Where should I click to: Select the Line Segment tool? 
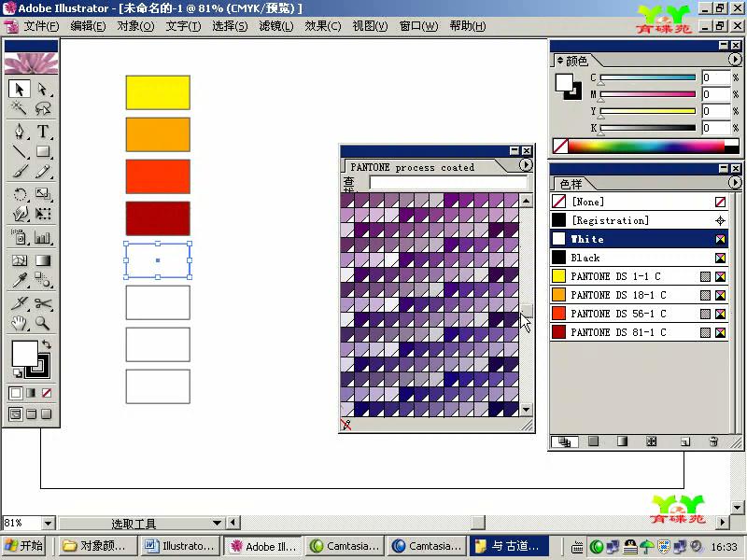pyautogui.click(x=20, y=151)
